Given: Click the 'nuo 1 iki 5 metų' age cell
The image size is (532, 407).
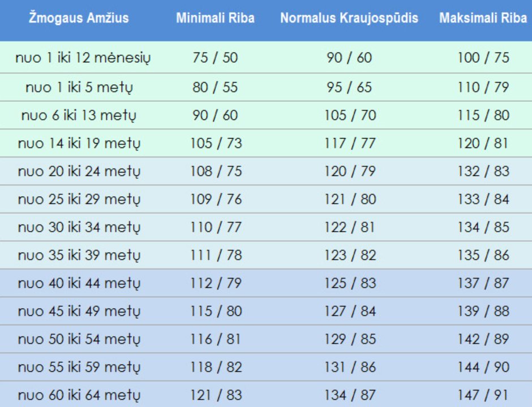Looking at the screenshot, I should pyautogui.click(x=79, y=88).
